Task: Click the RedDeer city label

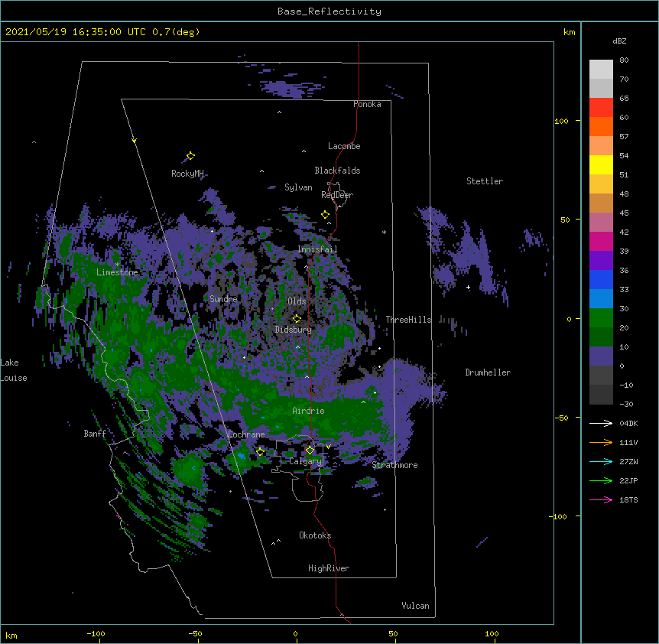Action: coord(337,195)
